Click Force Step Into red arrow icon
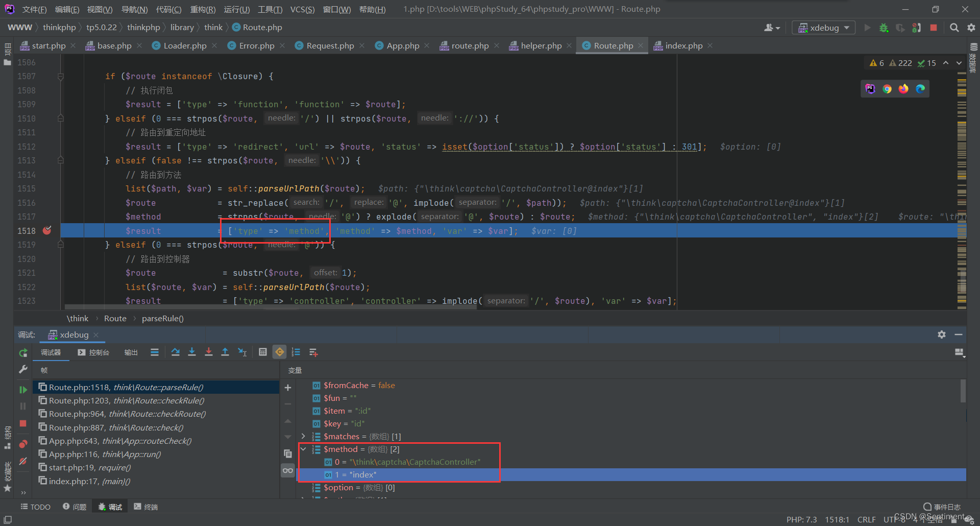980x526 pixels. click(209, 352)
